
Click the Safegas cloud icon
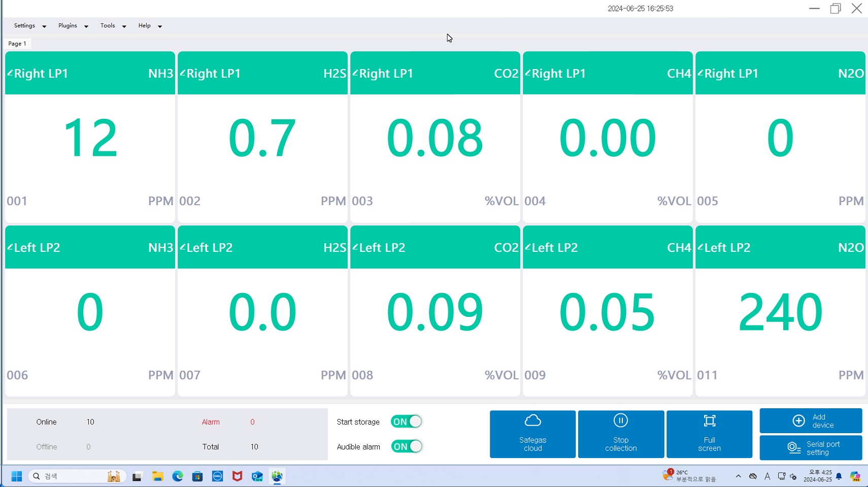click(x=532, y=421)
